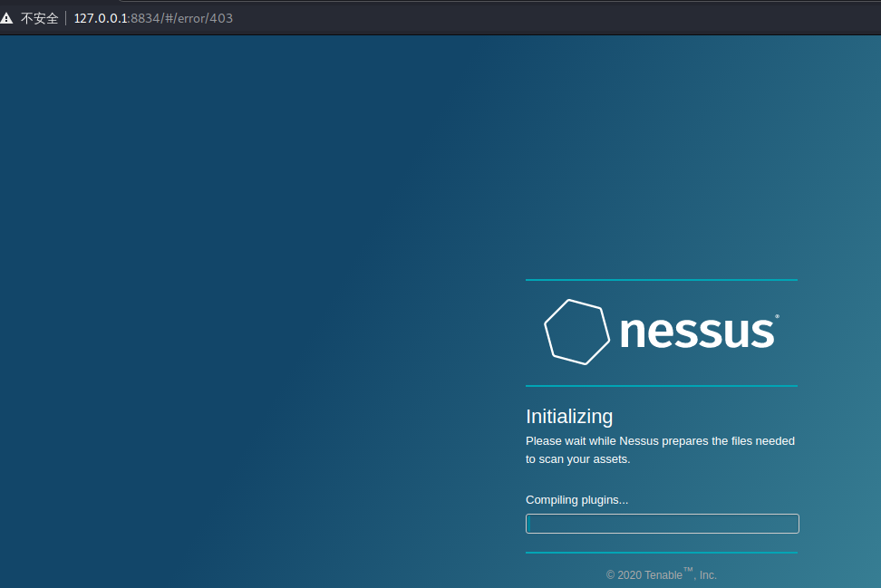881x588 pixels.
Task: Click the nessus wordmark text
Action: (x=700, y=332)
